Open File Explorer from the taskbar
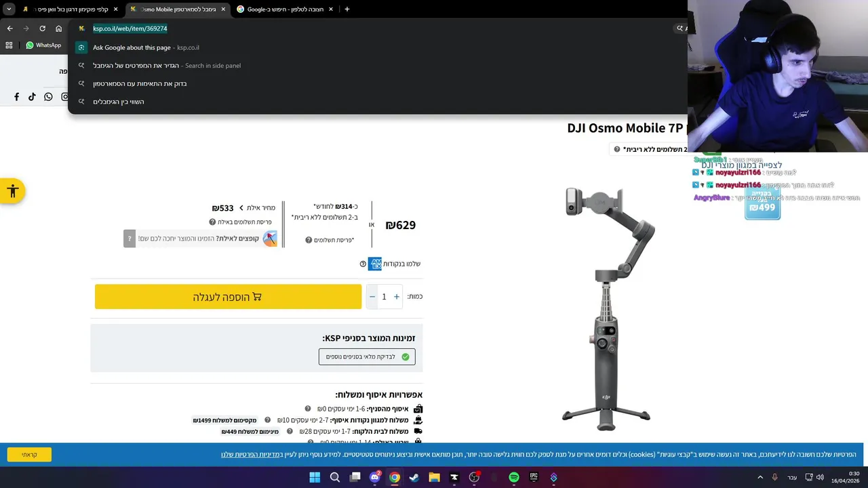The height and width of the screenshot is (488, 868). click(434, 477)
